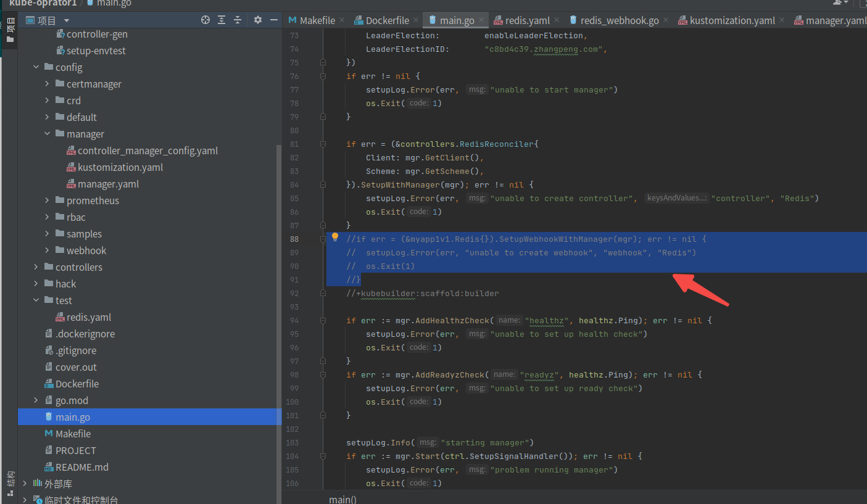Click the yellow intention lightbulb on line 88
Screen dimensions: 867x504
point(335,237)
